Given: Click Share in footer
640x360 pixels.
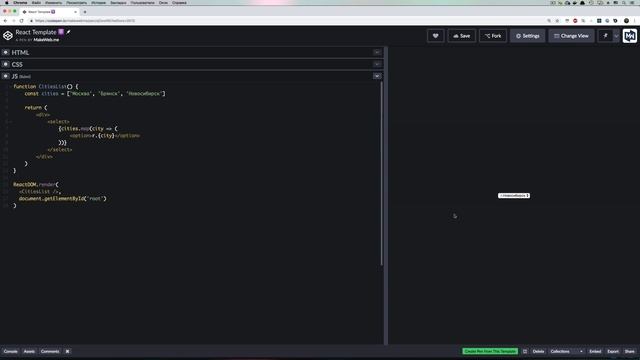Looking at the screenshot, I should [630, 351].
